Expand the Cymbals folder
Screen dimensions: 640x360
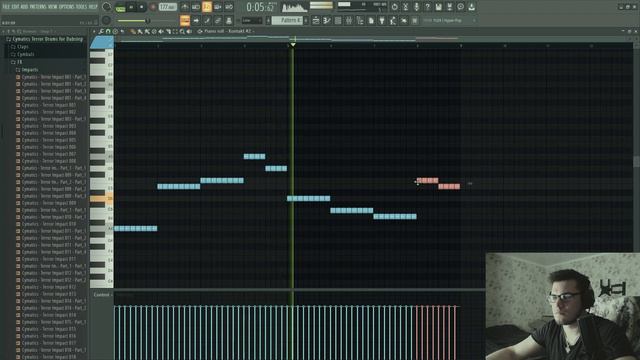[23, 54]
